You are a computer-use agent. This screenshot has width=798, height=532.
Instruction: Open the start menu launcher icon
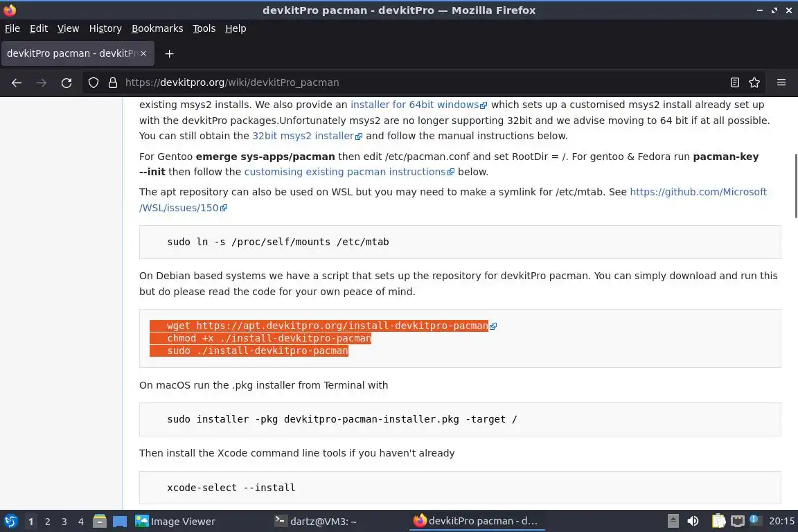tap(10, 521)
